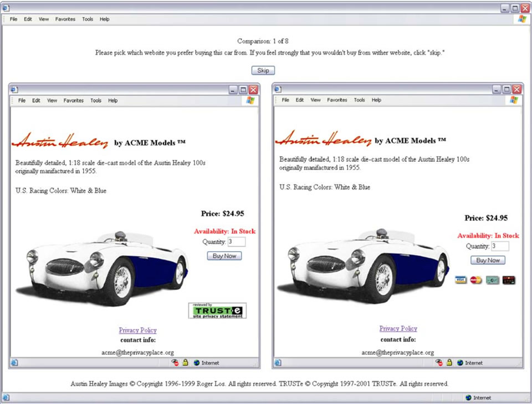Close the right website window

(516, 90)
